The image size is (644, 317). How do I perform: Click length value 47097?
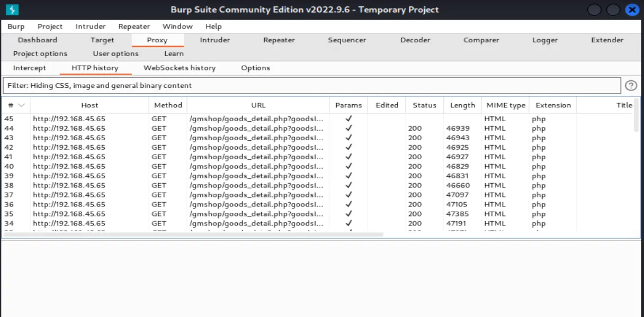pyautogui.click(x=458, y=195)
